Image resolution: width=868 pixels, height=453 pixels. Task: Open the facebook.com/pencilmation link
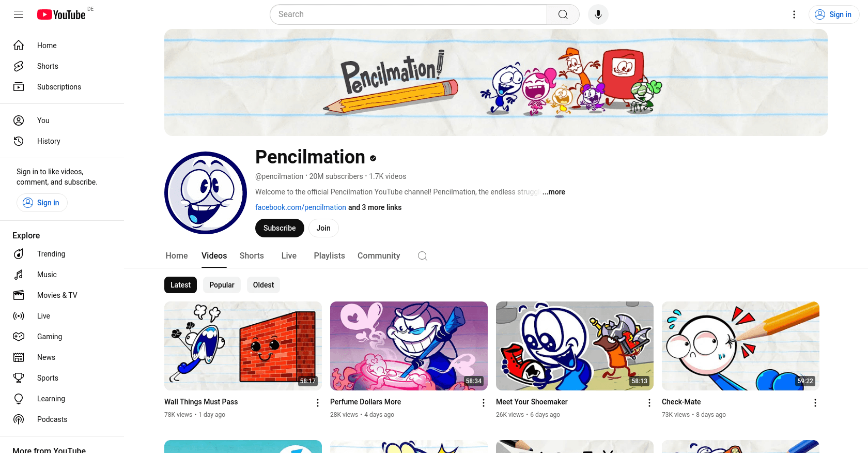(x=301, y=207)
